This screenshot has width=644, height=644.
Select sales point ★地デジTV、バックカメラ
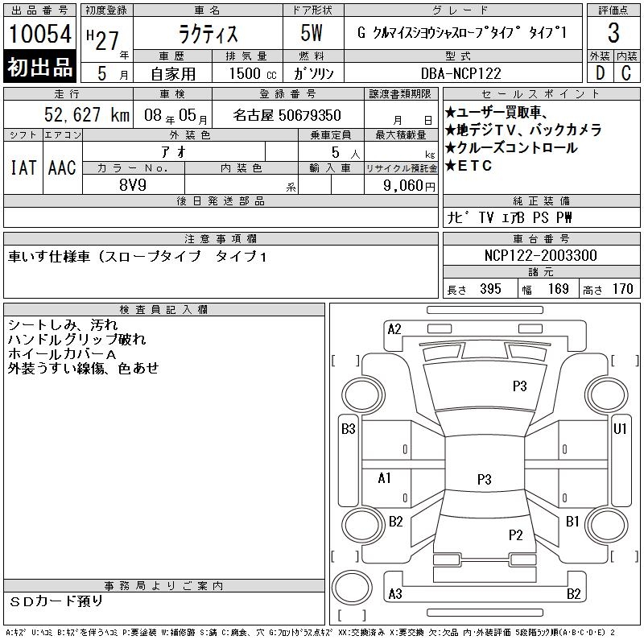tap(523, 130)
